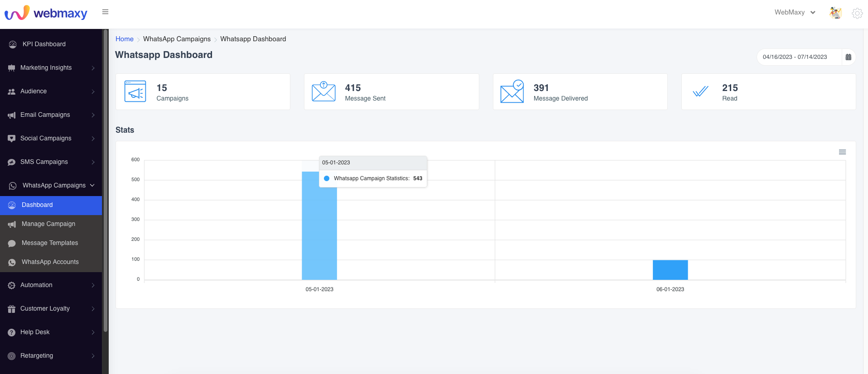Expand the Customer Loyalty chevron
868x374 pixels.
pos(93,309)
